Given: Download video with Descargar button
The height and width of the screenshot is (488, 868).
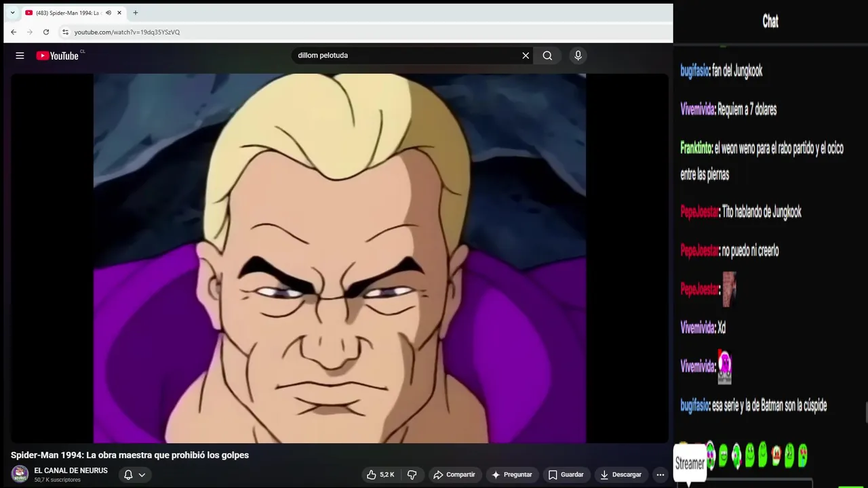Looking at the screenshot, I should (621, 474).
